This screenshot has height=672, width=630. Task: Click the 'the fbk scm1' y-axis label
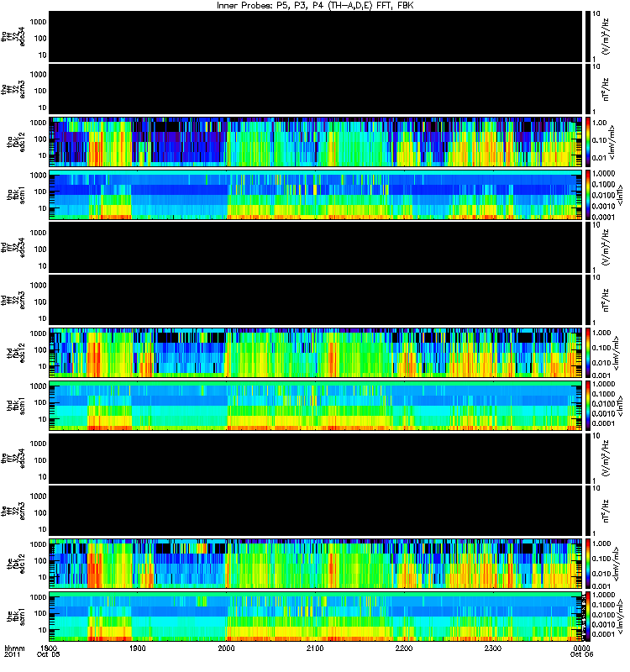16,617
